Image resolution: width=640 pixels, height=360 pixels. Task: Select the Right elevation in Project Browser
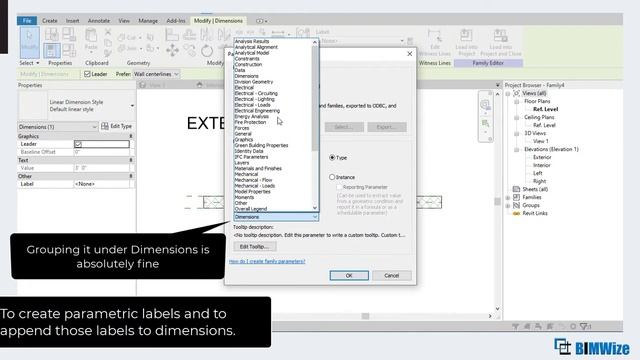539,181
